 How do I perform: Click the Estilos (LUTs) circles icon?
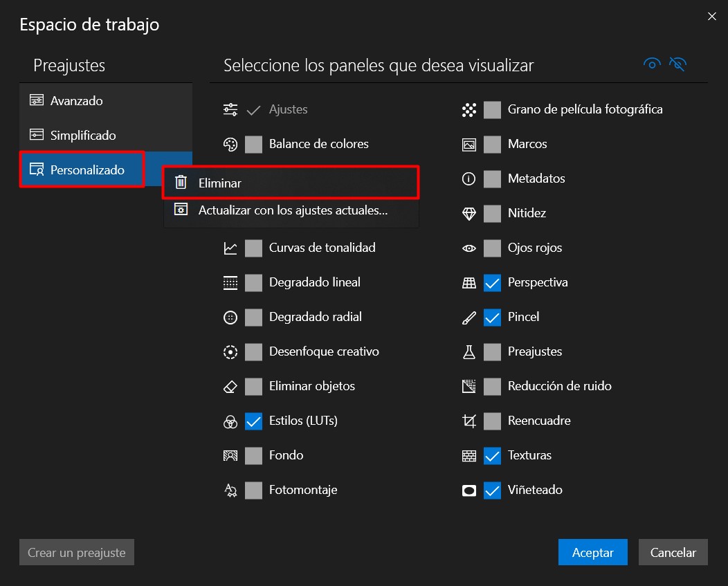point(230,421)
